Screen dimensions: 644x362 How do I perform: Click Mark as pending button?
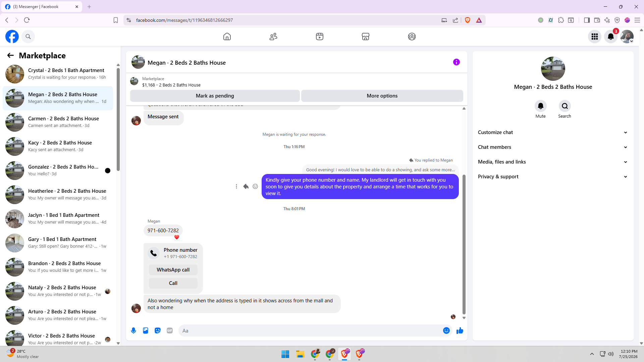coord(215,96)
